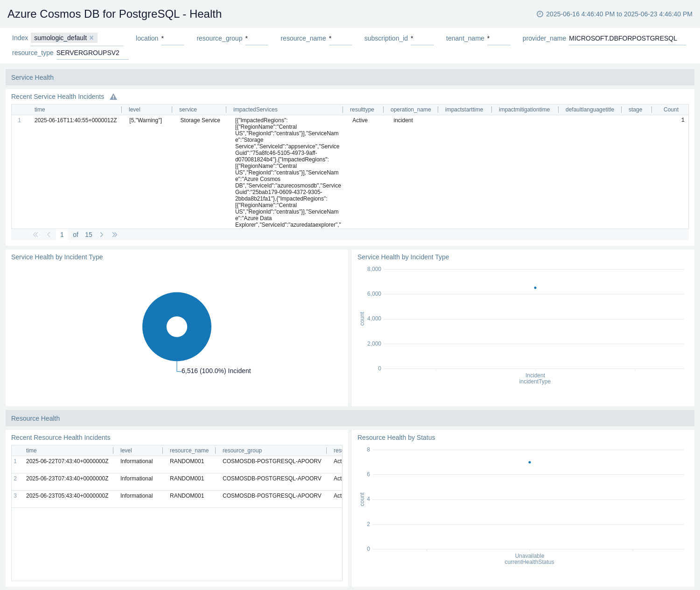
Task: Open the Recent Service Health Incidents panel title
Action: click(57, 97)
